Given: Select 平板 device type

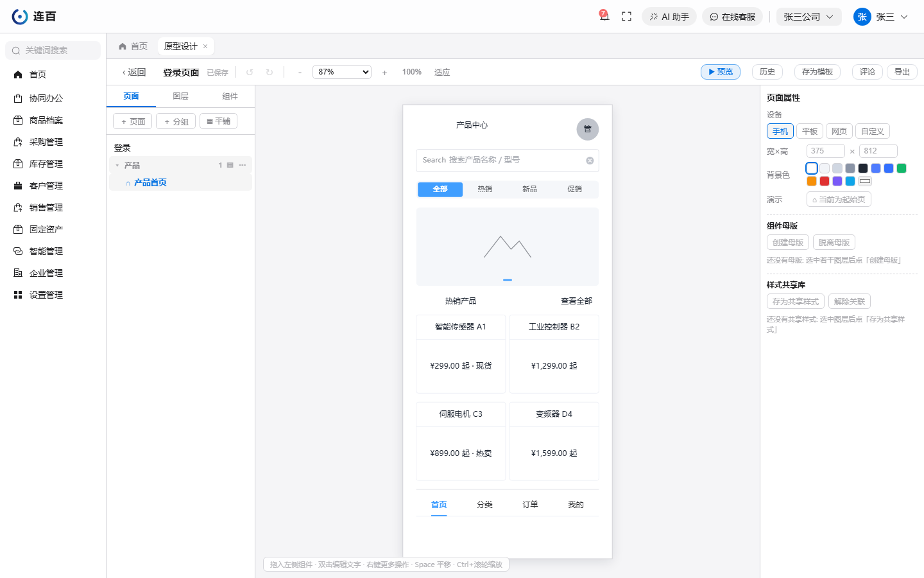Looking at the screenshot, I should [x=810, y=131].
